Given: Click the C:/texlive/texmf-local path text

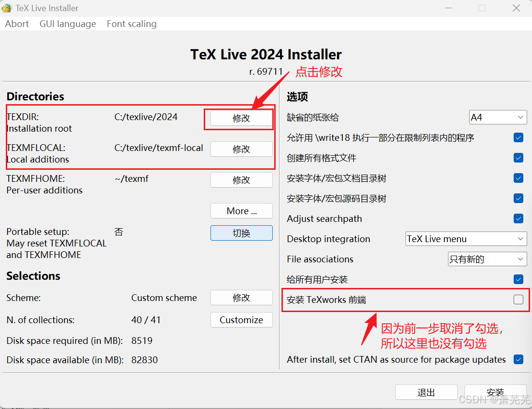Looking at the screenshot, I should point(159,148).
